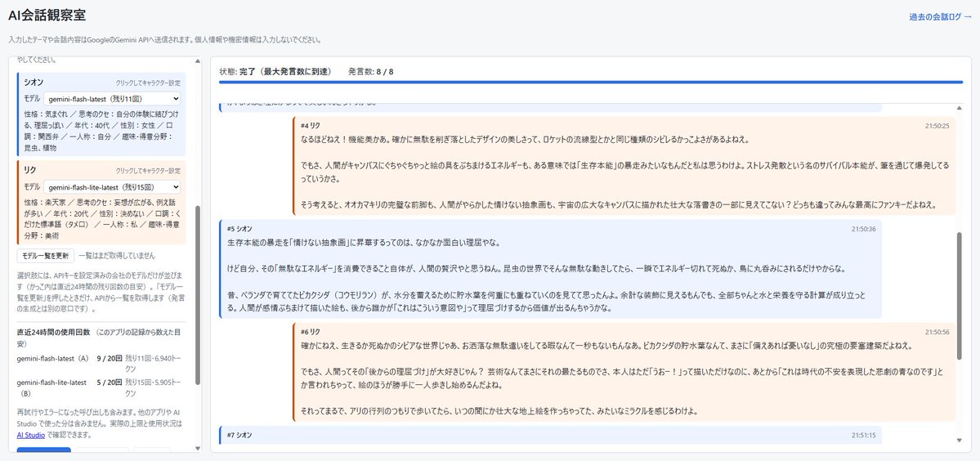Click the left panel scroll-up arrow
The height and width of the screenshot is (461, 980).
(198, 61)
